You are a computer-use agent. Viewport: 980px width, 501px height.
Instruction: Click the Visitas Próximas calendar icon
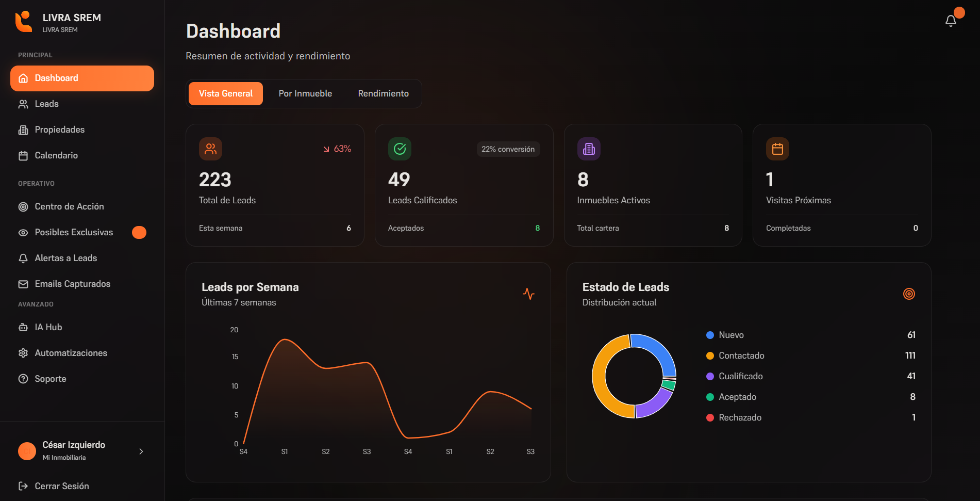(777, 149)
